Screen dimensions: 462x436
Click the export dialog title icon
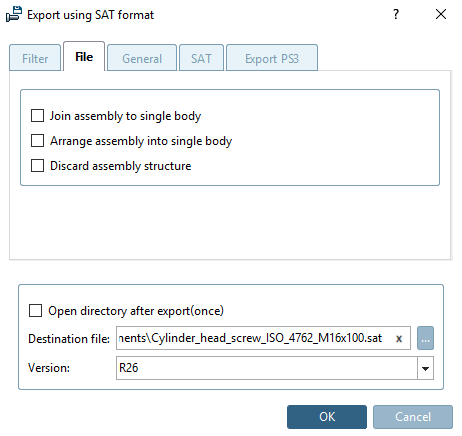[x=14, y=15]
